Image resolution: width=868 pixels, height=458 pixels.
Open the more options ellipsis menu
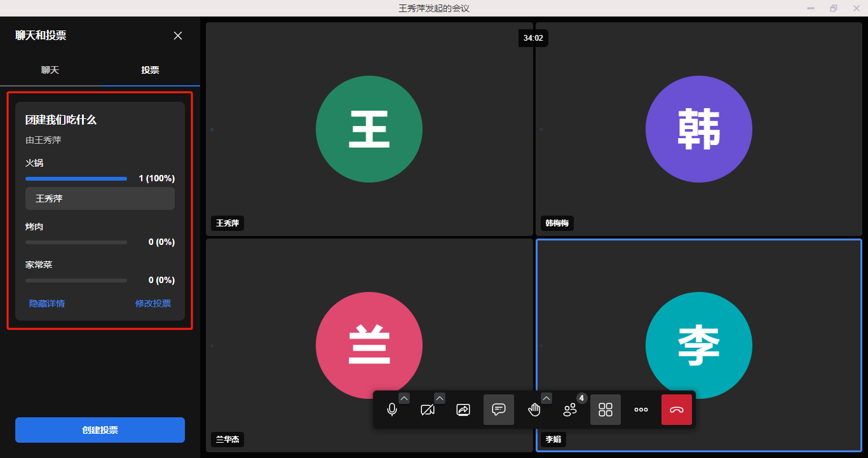641,410
